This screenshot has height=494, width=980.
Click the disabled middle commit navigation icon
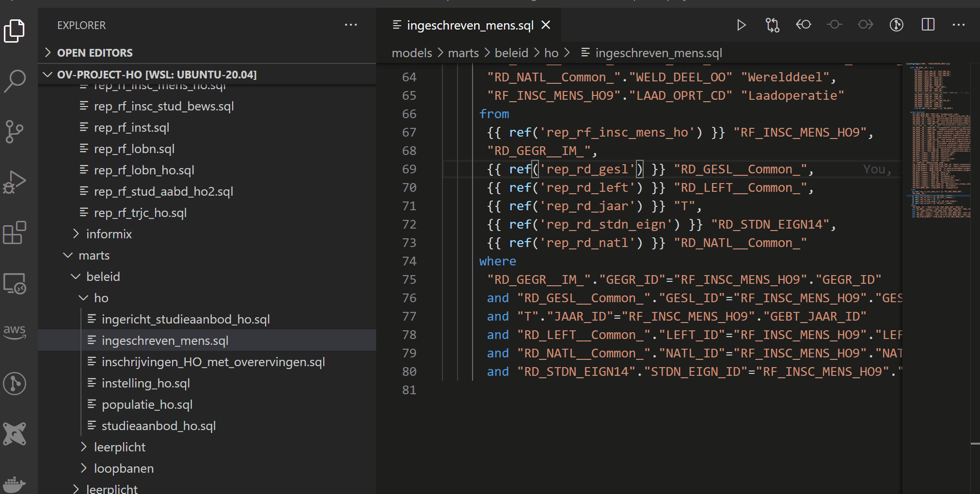(x=834, y=24)
